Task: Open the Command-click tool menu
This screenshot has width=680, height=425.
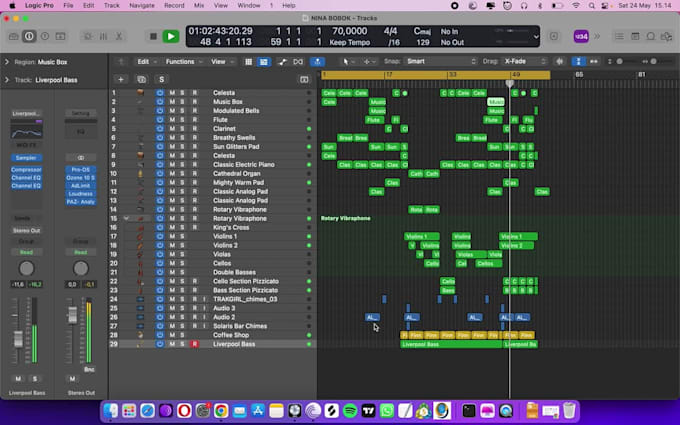Action: coord(369,62)
